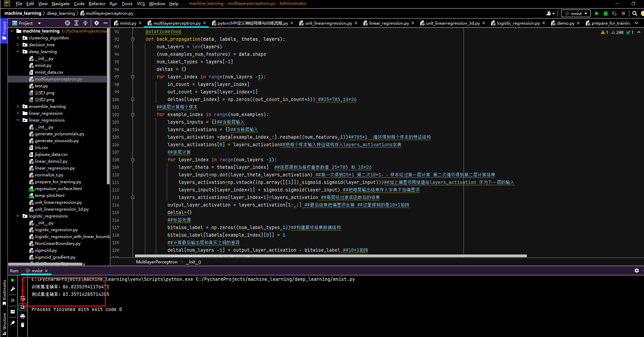Open the File menu

[19, 3]
